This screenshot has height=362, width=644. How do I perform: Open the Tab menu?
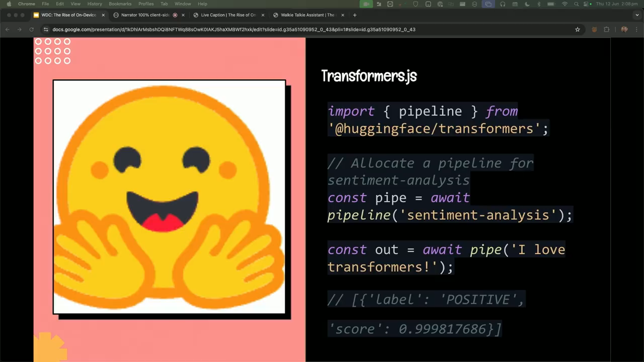[164, 4]
